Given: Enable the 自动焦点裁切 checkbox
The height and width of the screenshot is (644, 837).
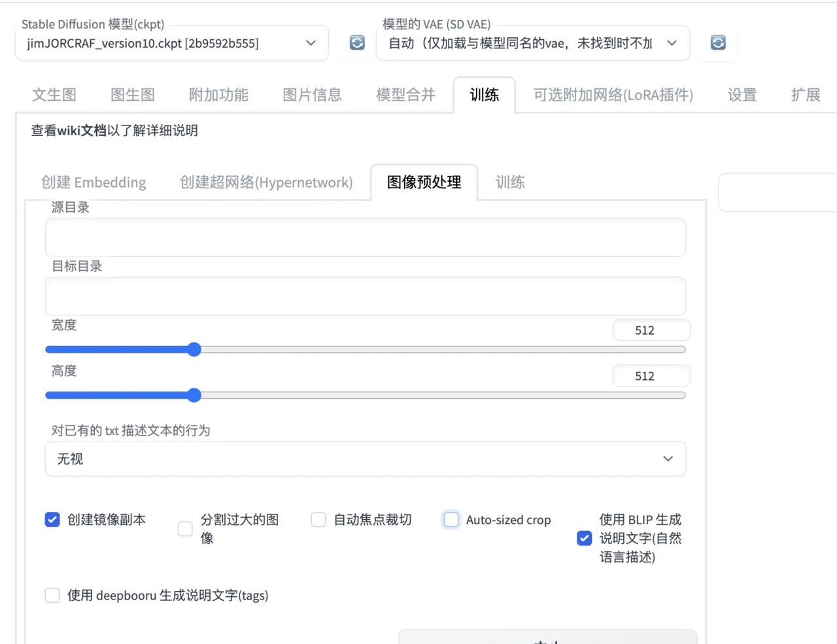Looking at the screenshot, I should pyautogui.click(x=318, y=519).
